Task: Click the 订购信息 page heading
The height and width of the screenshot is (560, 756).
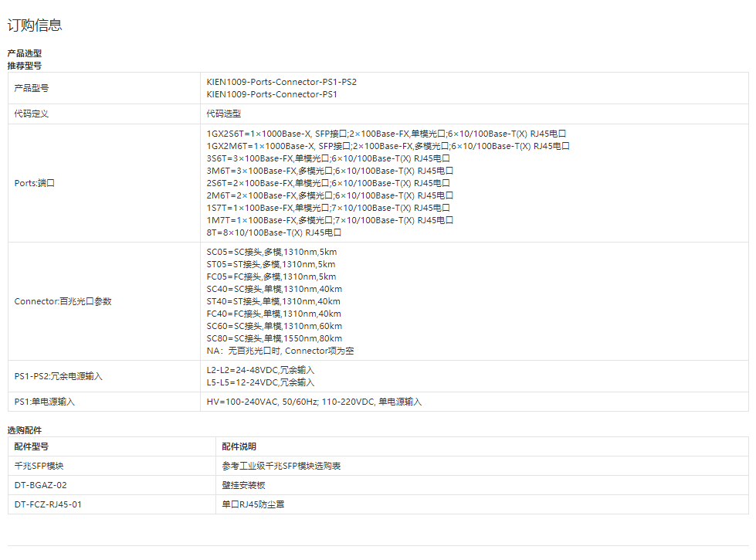Action: (35, 25)
